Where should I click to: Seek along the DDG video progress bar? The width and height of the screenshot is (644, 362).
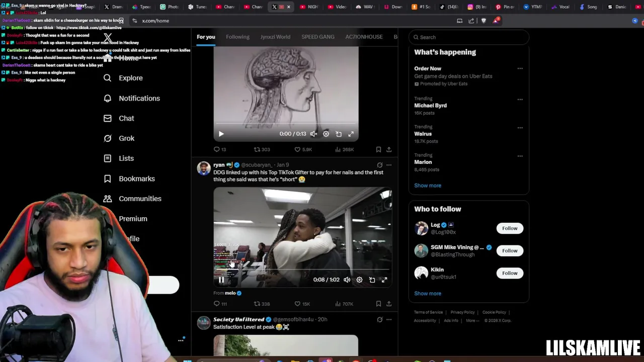coord(302,270)
